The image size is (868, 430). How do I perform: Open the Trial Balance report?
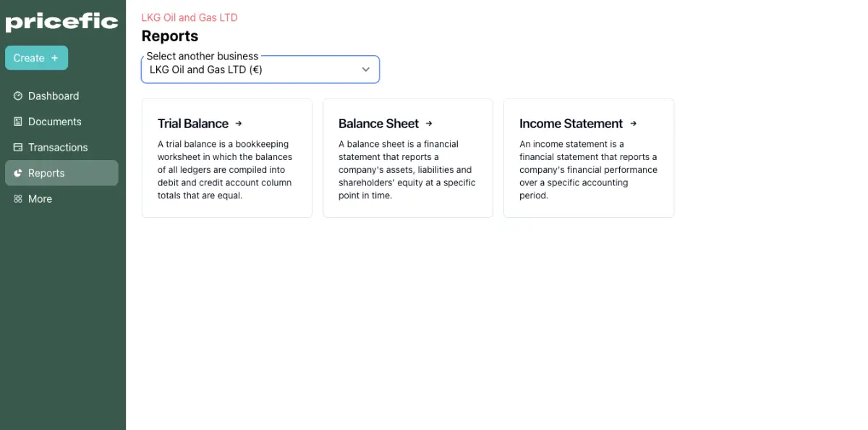(x=227, y=158)
